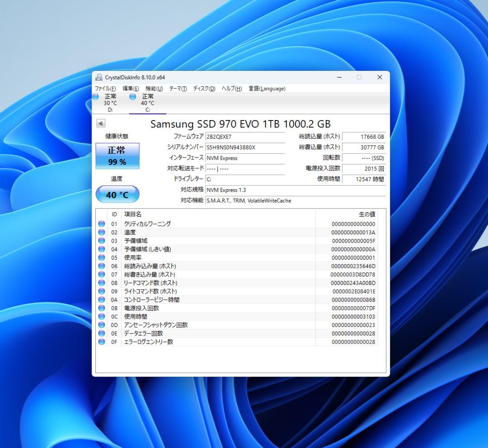This screenshot has height=448, width=488.
Task: Select the エラーログエントリー数 row text
Action: point(148,341)
